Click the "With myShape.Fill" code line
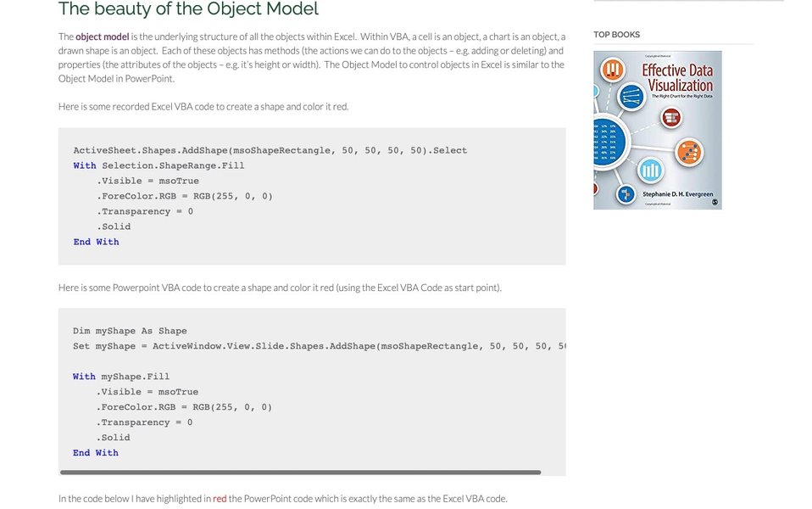This screenshot has width=812, height=509. click(121, 377)
